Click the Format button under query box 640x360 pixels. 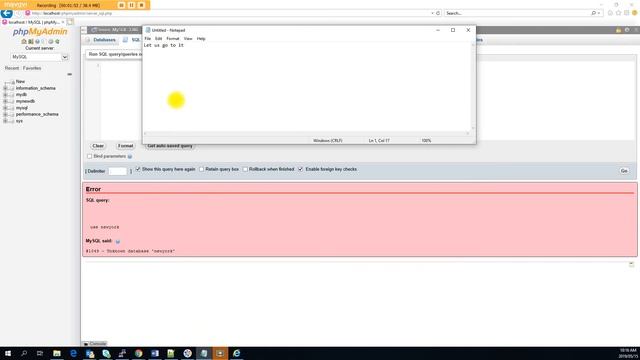coord(125,146)
